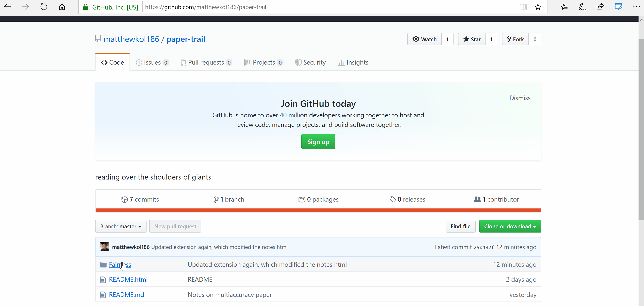Click the share page icon
Image resolution: width=644 pixels, height=306 pixels.
click(x=600, y=7)
